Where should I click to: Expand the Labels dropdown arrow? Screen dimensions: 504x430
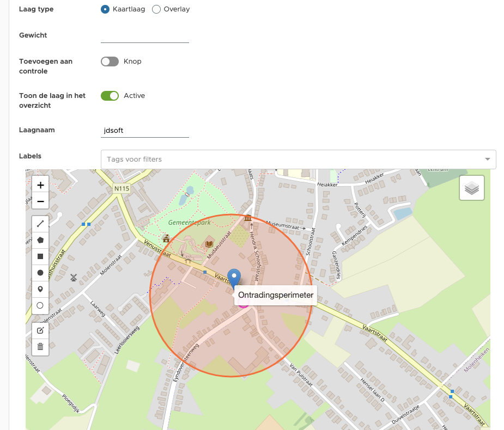pos(487,159)
